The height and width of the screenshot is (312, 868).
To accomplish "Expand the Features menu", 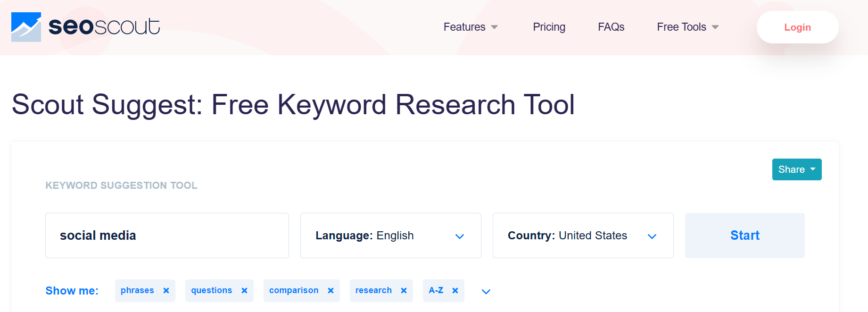I will coord(470,27).
